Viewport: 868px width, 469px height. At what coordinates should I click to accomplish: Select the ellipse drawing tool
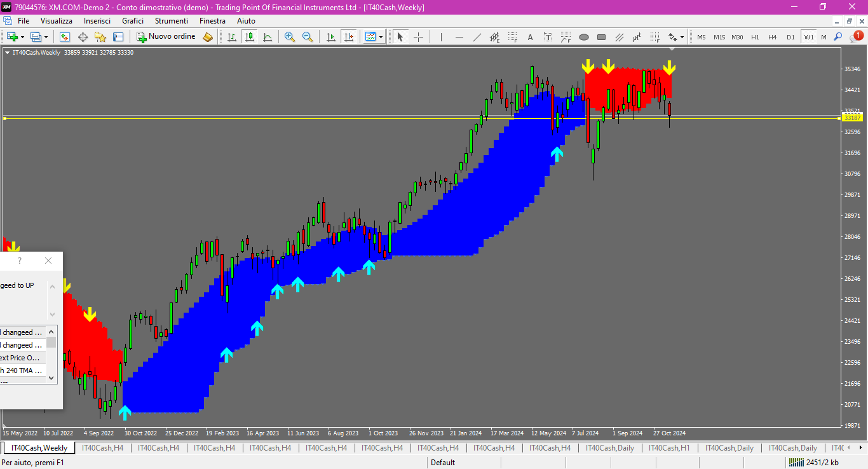click(583, 37)
